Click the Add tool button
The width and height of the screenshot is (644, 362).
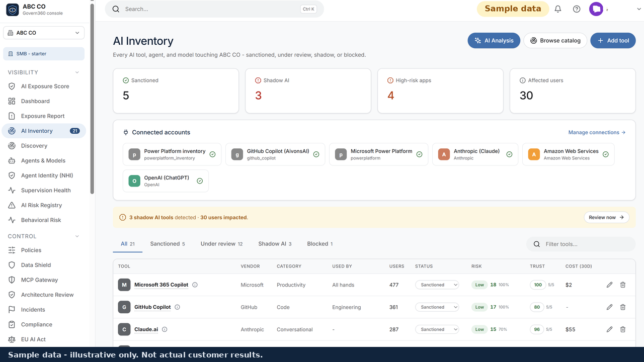click(x=613, y=41)
